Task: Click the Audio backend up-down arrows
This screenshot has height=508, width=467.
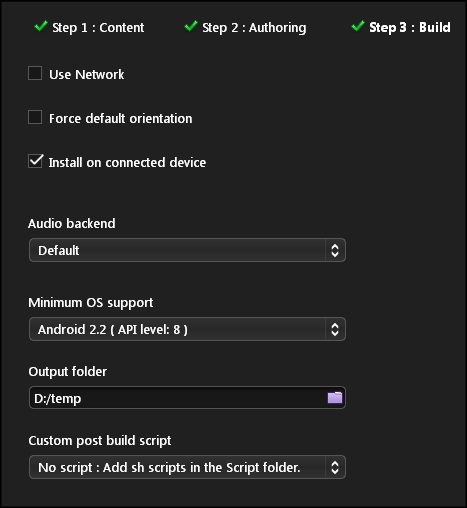Action: tap(335, 250)
